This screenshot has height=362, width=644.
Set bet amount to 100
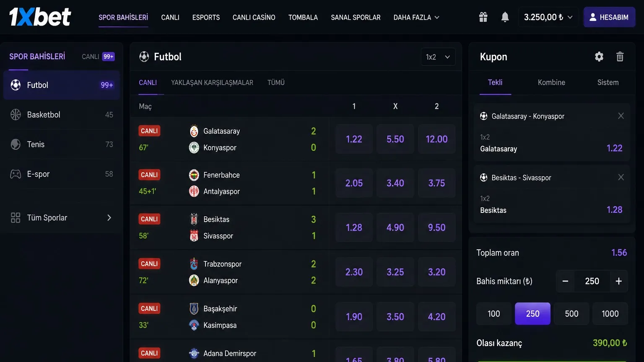[x=493, y=313]
